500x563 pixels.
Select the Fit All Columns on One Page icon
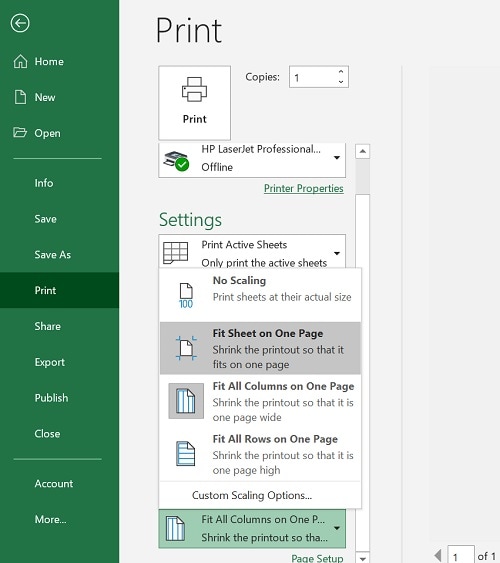click(x=186, y=401)
